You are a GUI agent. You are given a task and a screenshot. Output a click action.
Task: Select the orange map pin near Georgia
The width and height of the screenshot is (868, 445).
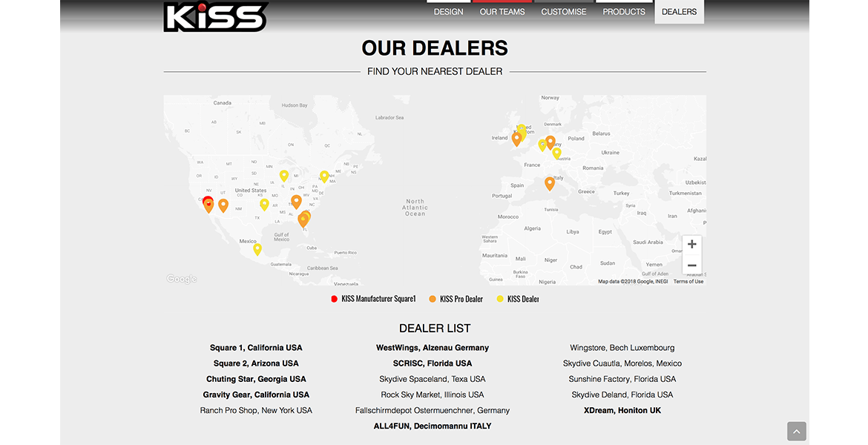[x=296, y=202]
